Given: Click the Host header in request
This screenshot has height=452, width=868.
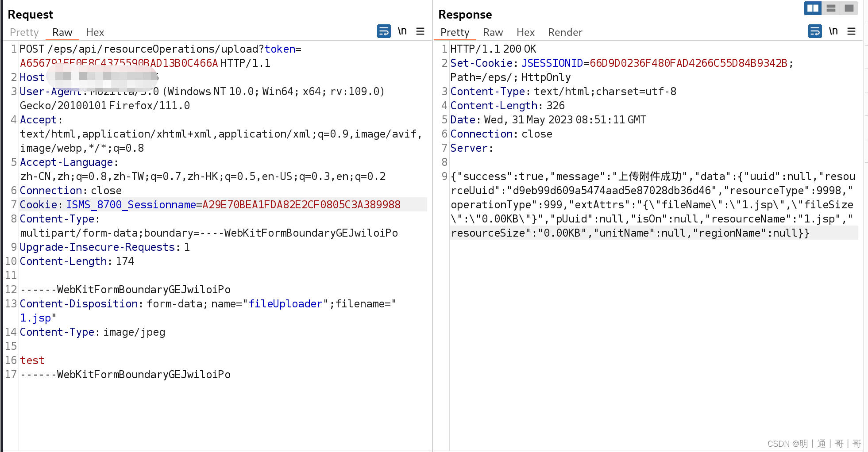Looking at the screenshot, I should tap(32, 77).
